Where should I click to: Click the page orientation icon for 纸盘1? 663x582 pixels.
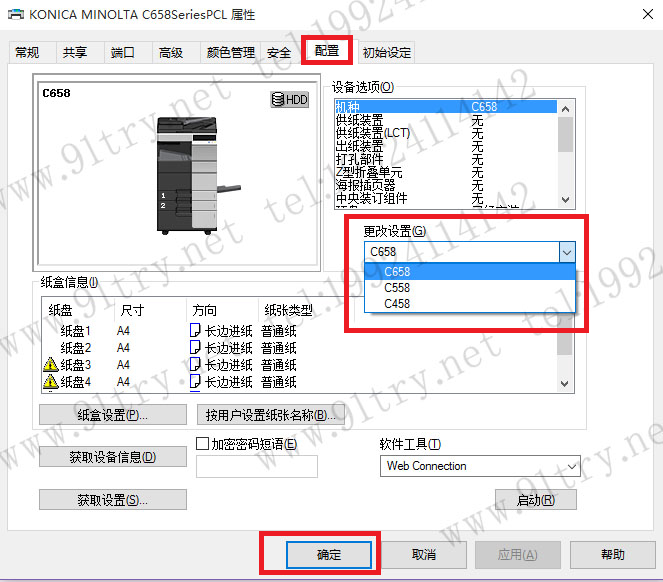coord(195,331)
